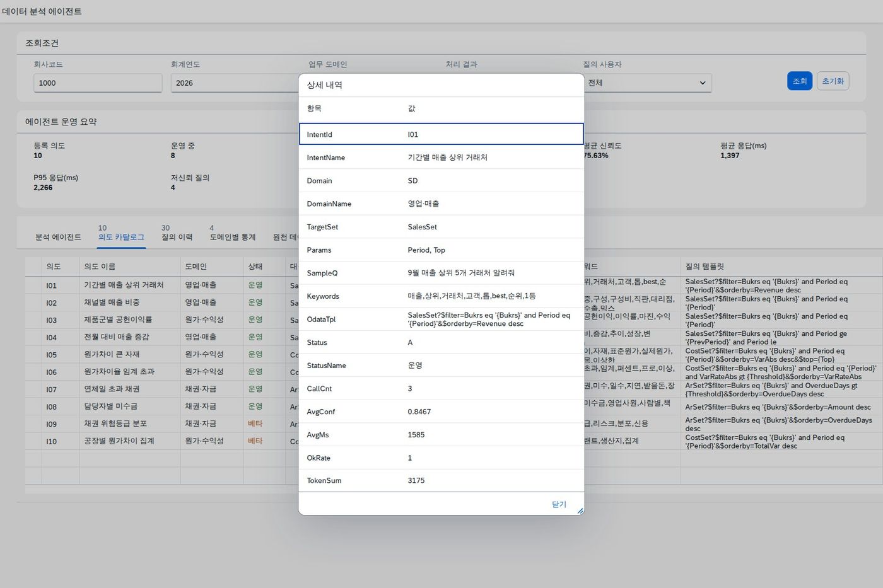Image resolution: width=883 pixels, height=588 pixels.
Task: Click row selector for I02 row
Action: click(x=33, y=303)
